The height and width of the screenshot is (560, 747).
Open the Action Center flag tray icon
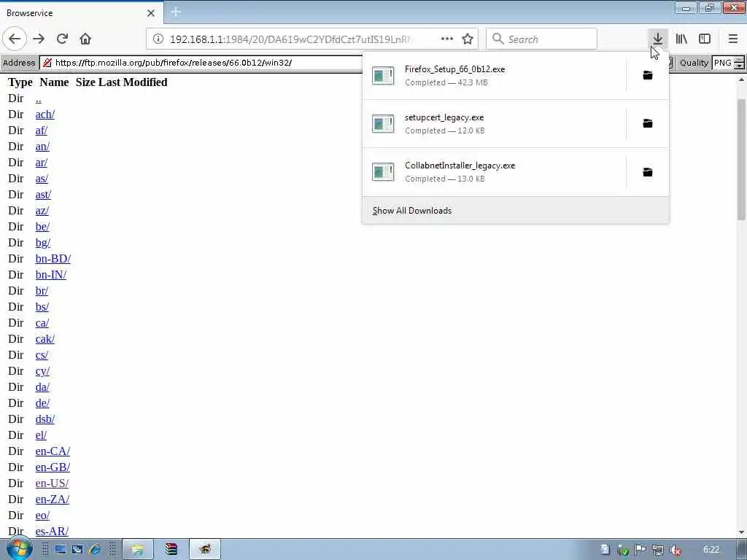640,550
